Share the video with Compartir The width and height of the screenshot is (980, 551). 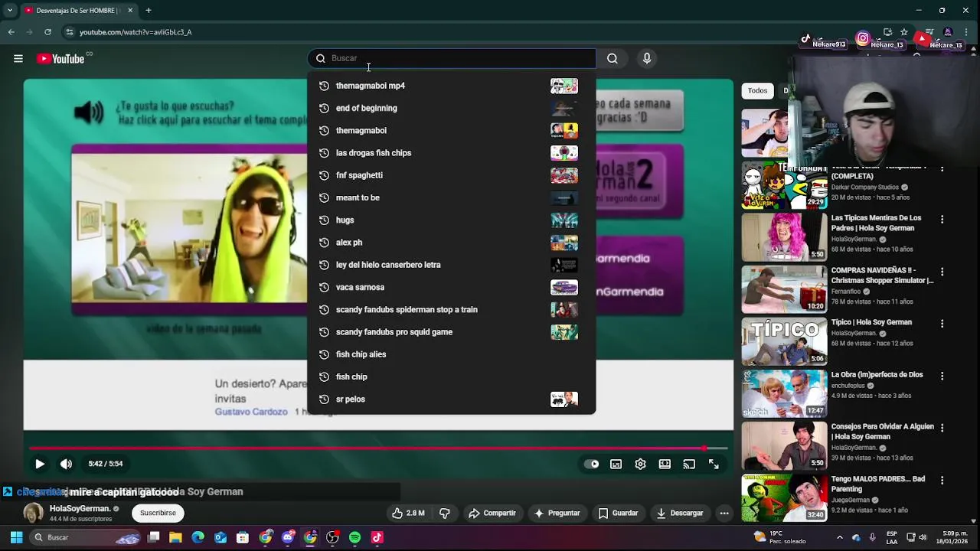tap(492, 513)
